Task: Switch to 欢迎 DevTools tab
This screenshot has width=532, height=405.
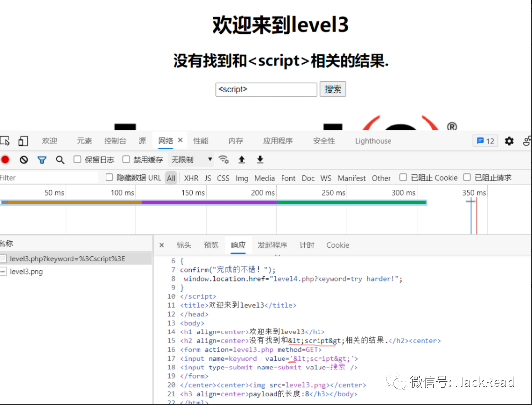Action: (49, 141)
